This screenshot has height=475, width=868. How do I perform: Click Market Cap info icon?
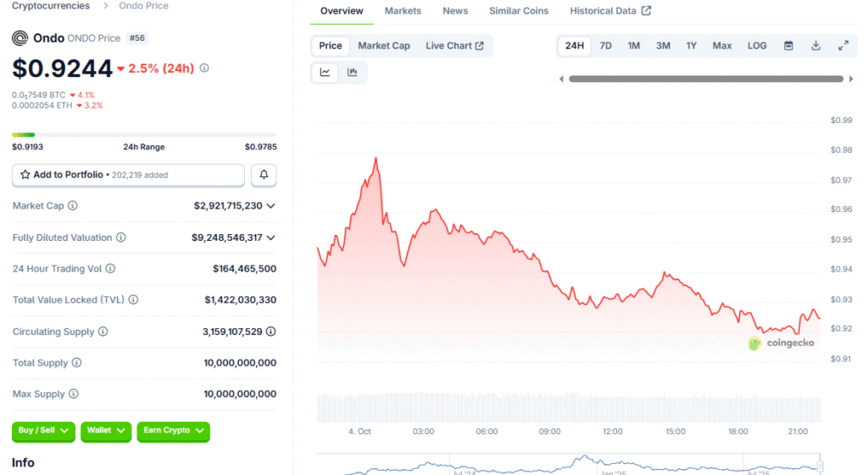pos(73,206)
